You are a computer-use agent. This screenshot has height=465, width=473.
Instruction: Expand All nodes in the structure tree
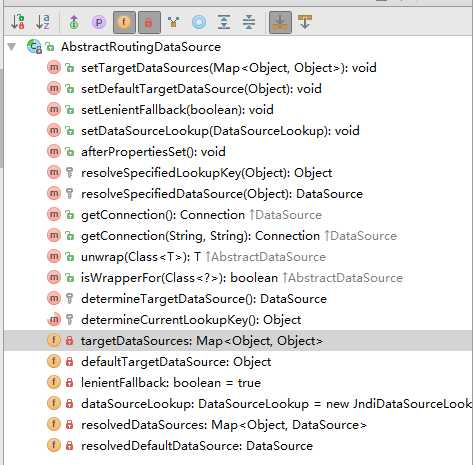[x=224, y=22]
